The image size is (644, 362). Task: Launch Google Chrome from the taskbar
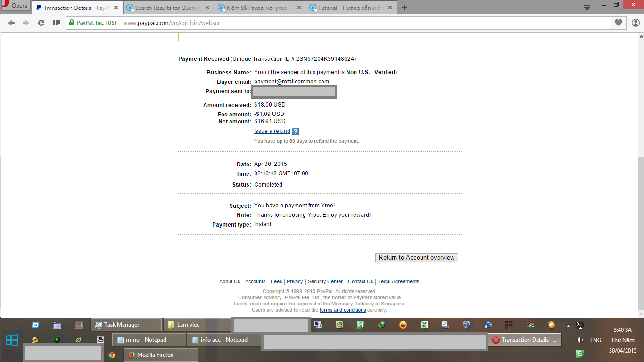coord(112,355)
